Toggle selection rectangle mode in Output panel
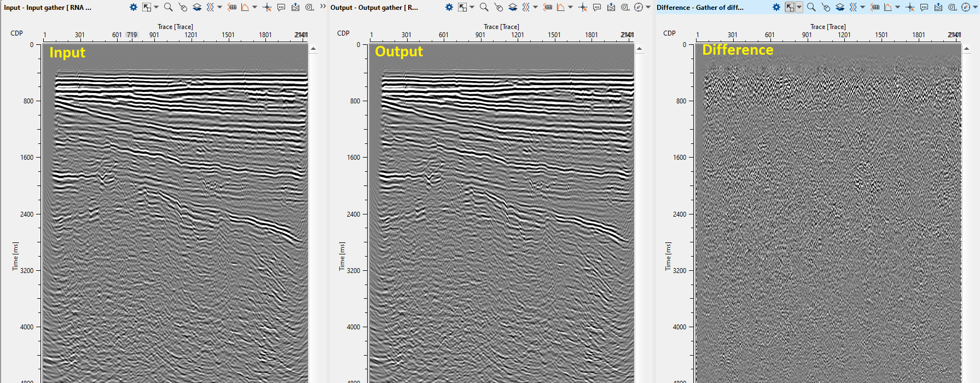Screen dimensions: 980x383 point(462,7)
